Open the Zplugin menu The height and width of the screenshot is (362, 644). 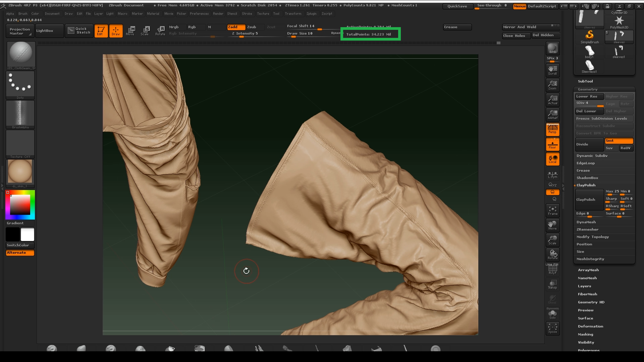[311, 14]
